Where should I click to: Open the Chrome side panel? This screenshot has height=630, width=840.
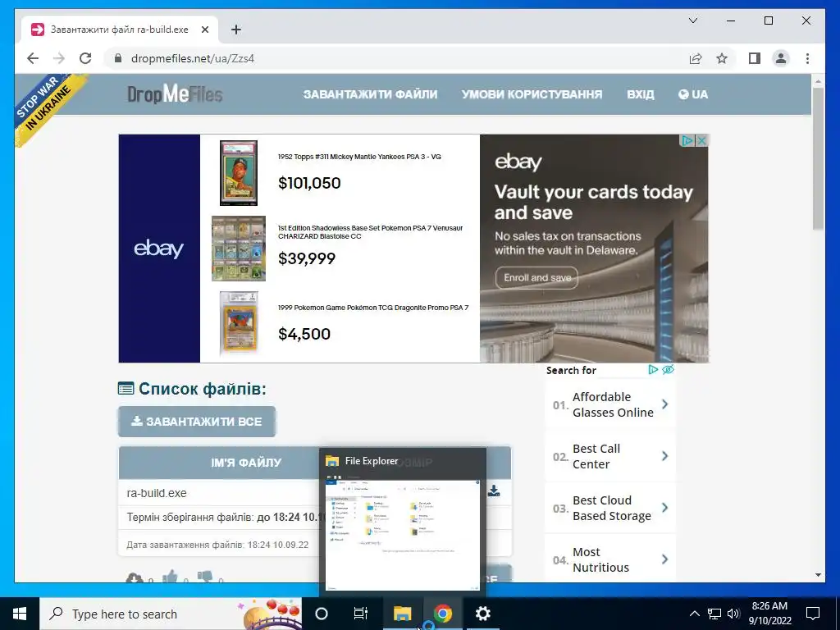click(x=755, y=58)
